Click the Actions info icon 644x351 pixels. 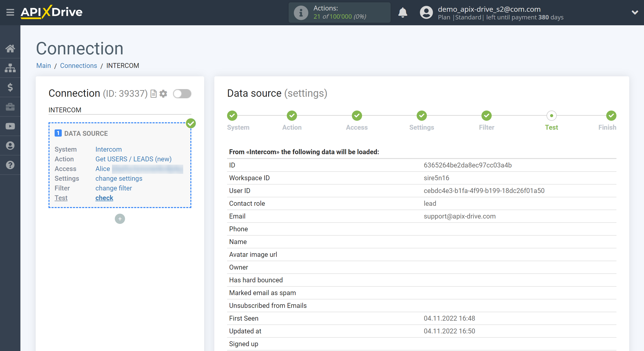pos(301,13)
